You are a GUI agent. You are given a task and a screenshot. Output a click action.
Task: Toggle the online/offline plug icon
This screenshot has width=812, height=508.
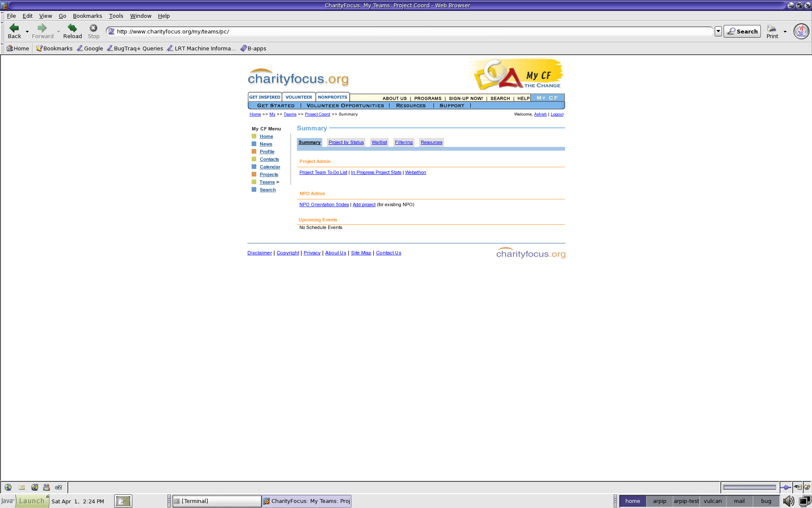(x=785, y=487)
